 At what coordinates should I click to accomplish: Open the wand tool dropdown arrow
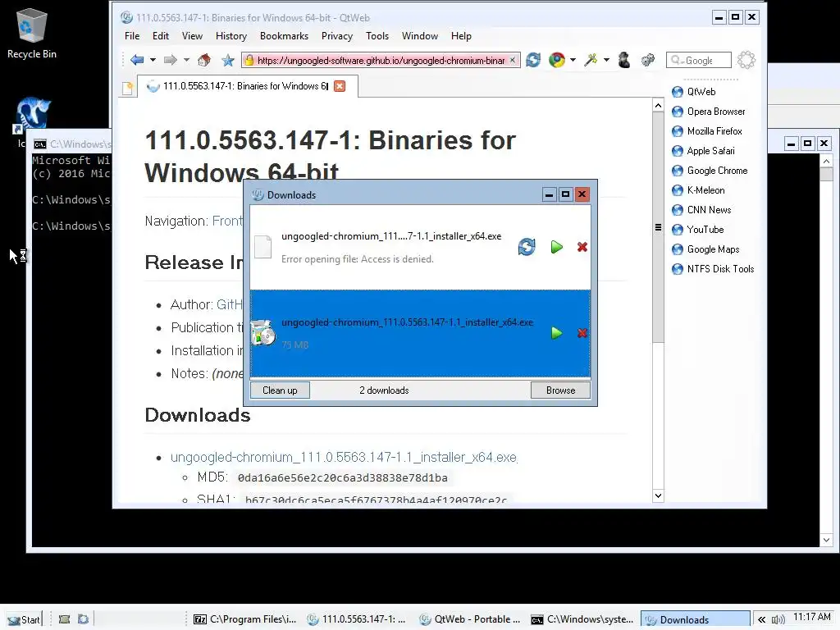click(x=606, y=60)
